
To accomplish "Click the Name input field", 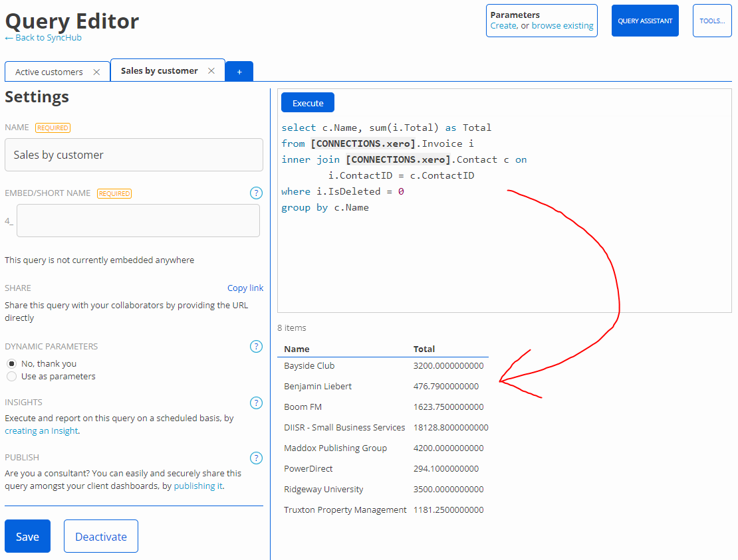I will point(134,155).
